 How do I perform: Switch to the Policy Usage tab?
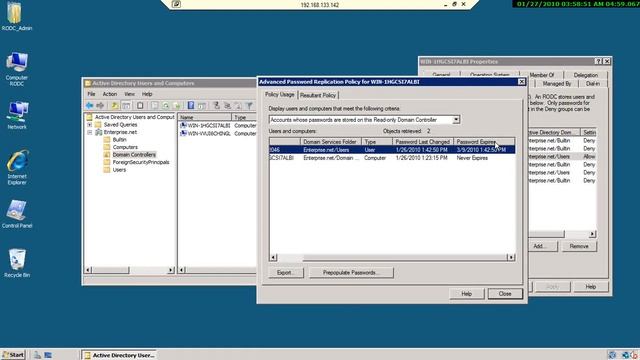[280, 94]
